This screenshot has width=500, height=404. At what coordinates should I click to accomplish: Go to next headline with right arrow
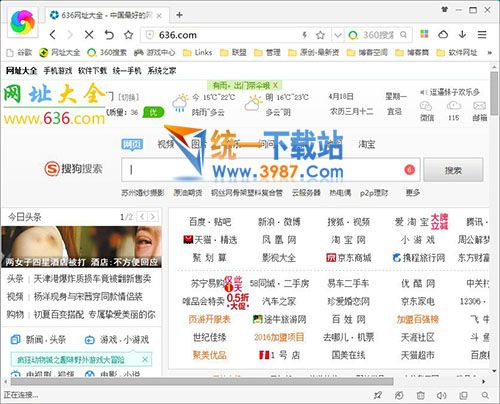coord(153,217)
